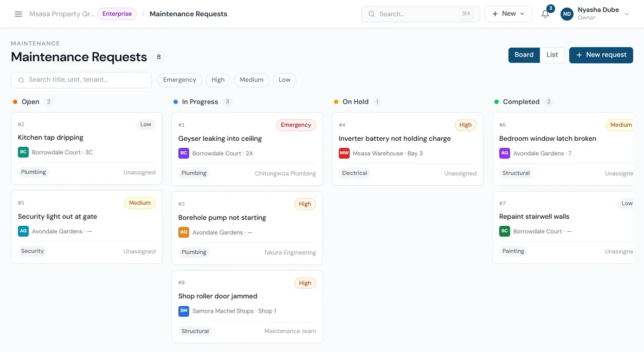Viewport: 644px width, 352px height.
Task: Click the Chitungwiza Plumbing assignee
Action: [286, 173]
